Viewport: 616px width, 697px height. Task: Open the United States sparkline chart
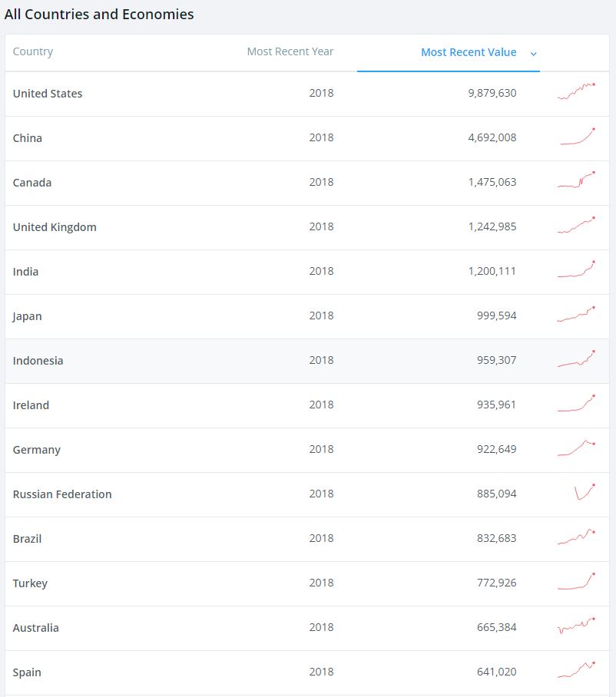pyautogui.click(x=576, y=91)
